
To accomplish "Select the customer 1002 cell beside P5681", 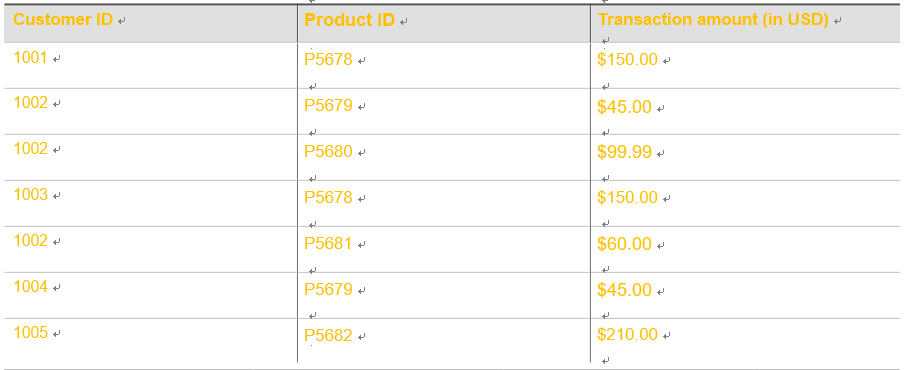I will coord(150,249).
